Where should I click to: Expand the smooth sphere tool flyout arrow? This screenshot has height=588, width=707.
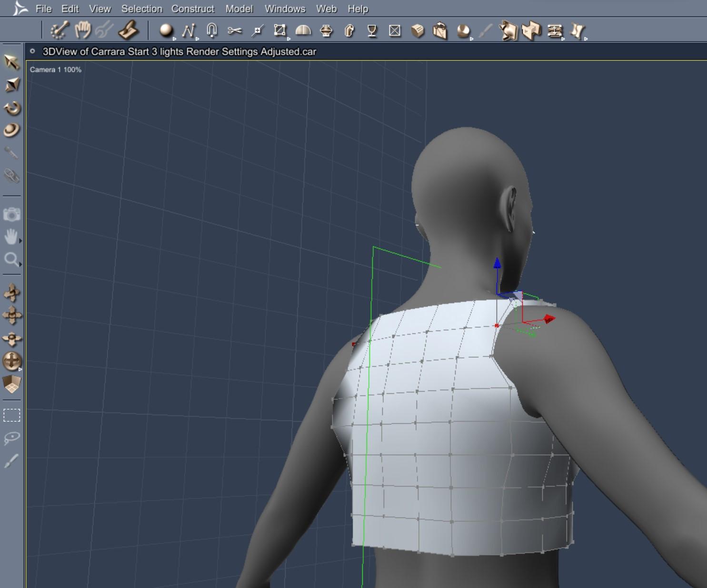coord(472,39)
